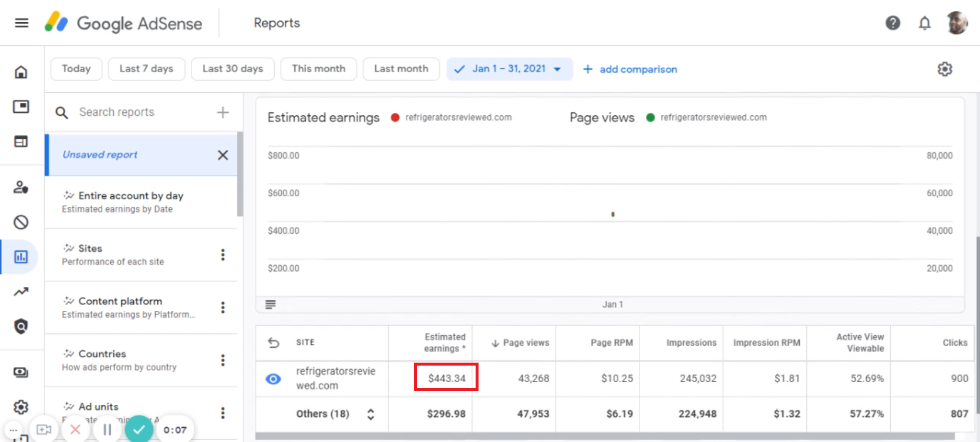Open Blocking controls sidebar icon
Image resolution: width=980 pixels, height=442 pixels.
coord(21,222)
